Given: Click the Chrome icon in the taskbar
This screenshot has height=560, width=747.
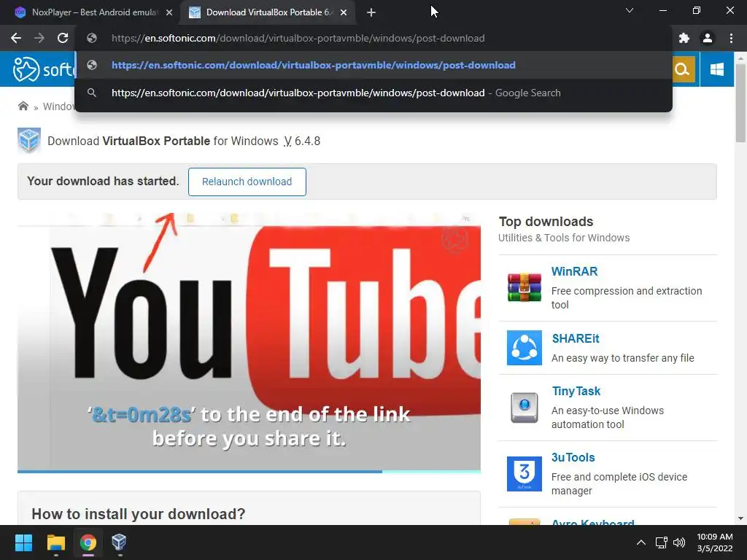Looking at the screenshot, I should 88,542.
